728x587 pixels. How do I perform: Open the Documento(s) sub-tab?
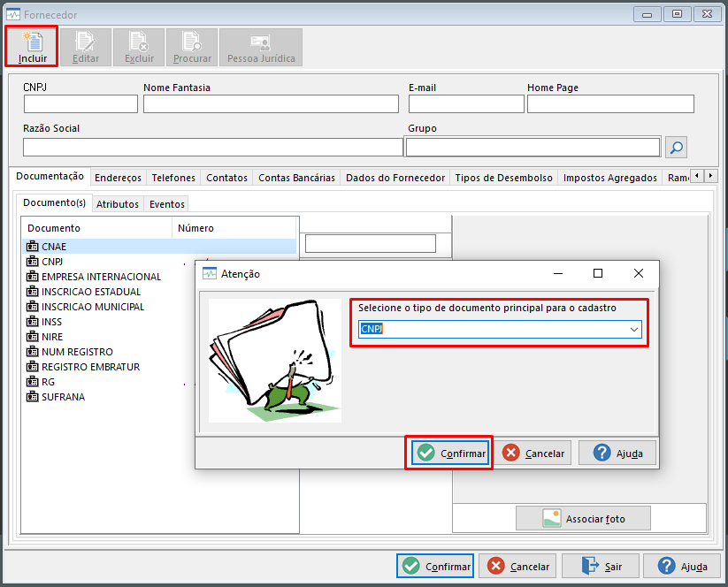[x=54, y=202]
